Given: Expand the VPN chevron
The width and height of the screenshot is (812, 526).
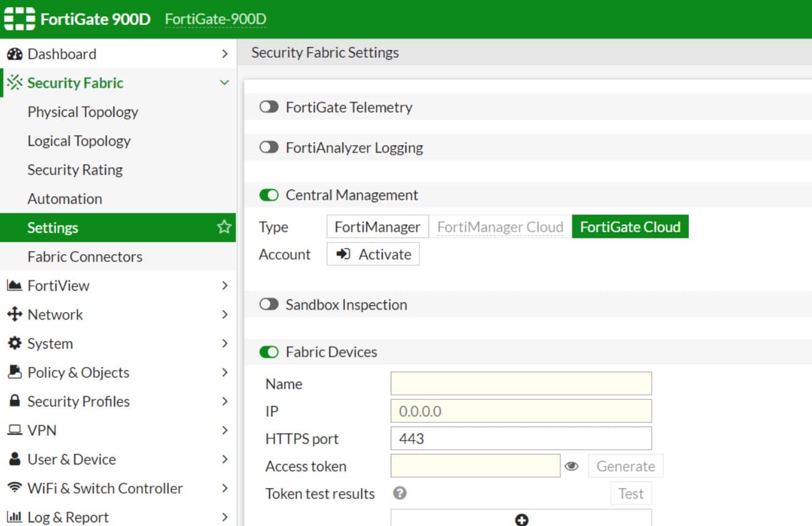Looking at the screenshot, I should (x=224, y=430).
